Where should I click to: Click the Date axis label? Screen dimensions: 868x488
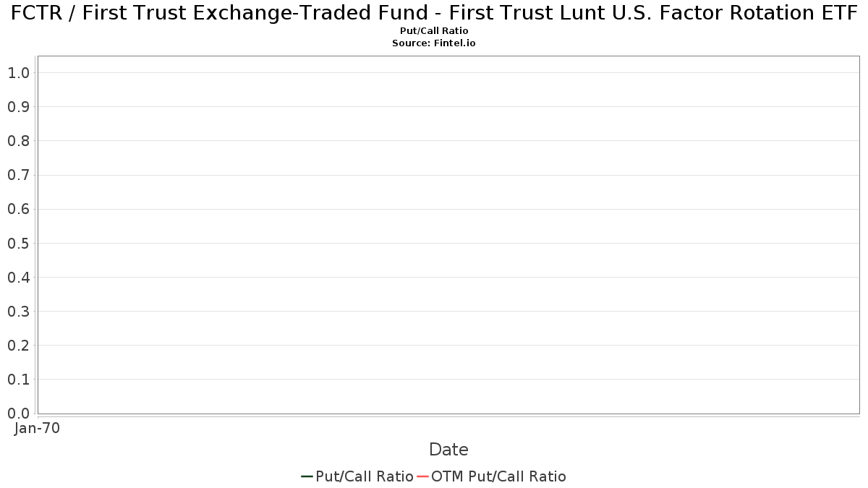click(448, 450)
